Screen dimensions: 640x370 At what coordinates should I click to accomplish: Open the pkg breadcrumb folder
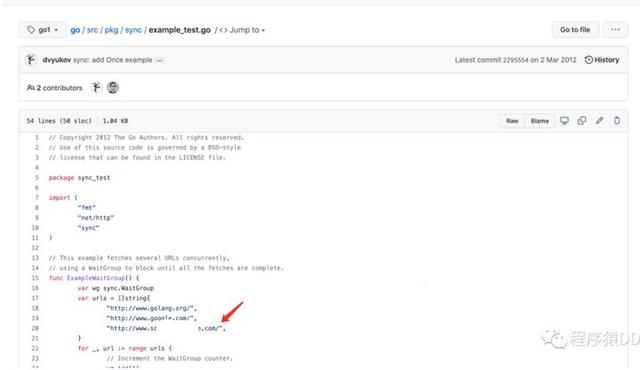111,30
